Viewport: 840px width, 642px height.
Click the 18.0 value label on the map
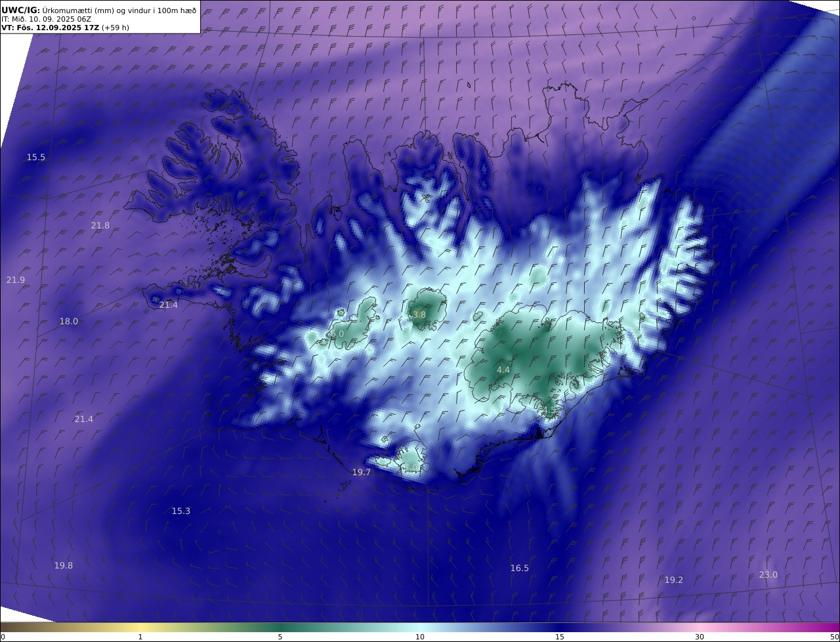[69, 322]
